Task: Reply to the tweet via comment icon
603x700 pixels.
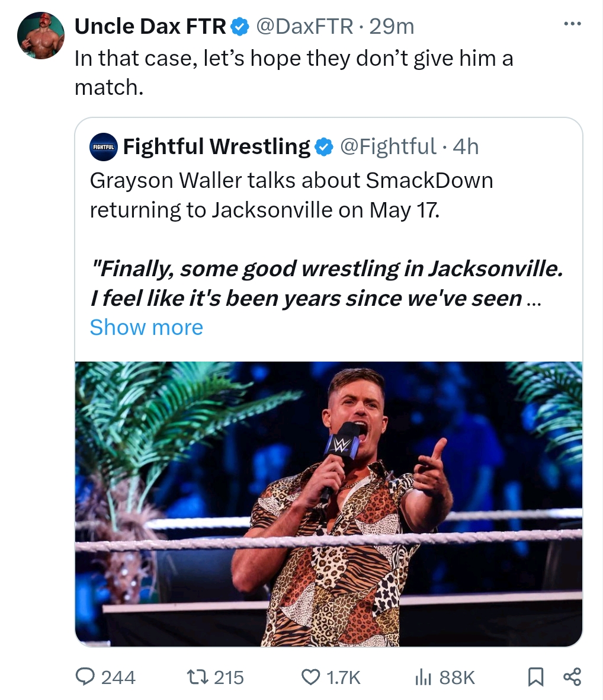Action: pyautogui.click(x=87, y=676)
